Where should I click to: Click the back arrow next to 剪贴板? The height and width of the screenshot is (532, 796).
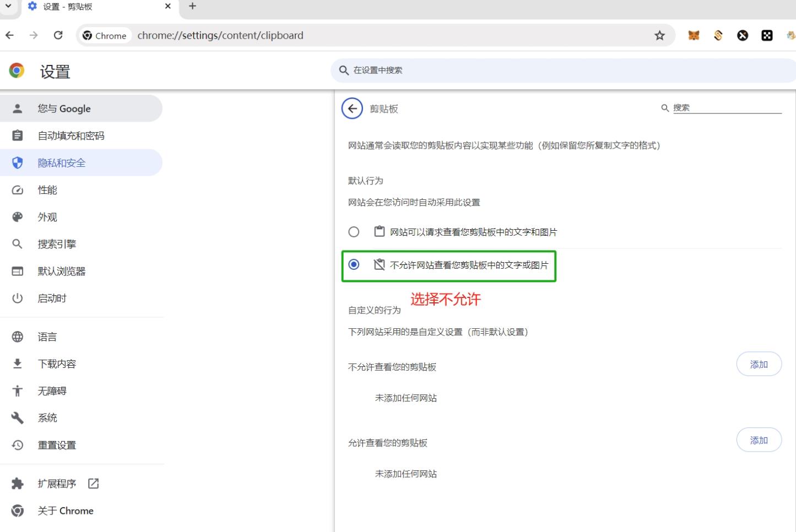coord(352,108)
